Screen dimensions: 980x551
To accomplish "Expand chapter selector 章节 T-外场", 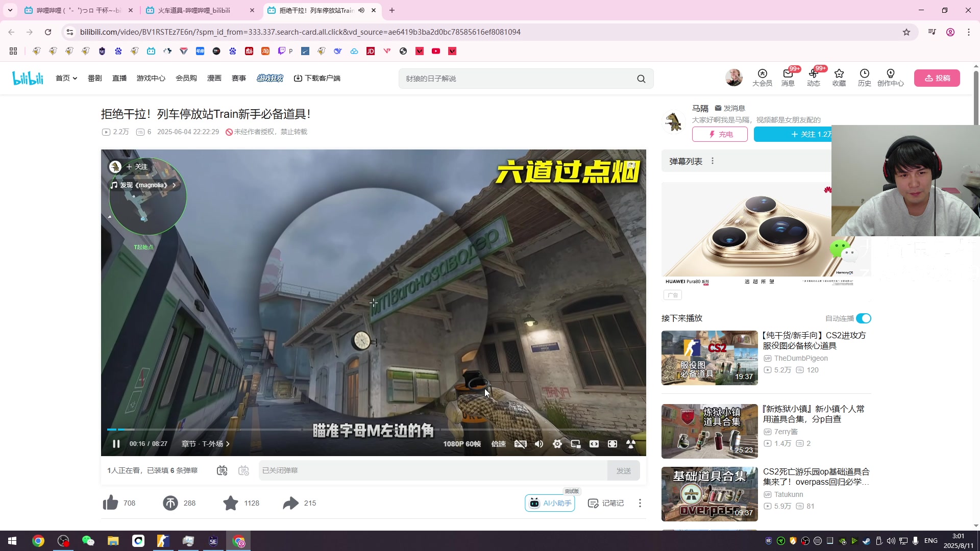I will (205, 444).
